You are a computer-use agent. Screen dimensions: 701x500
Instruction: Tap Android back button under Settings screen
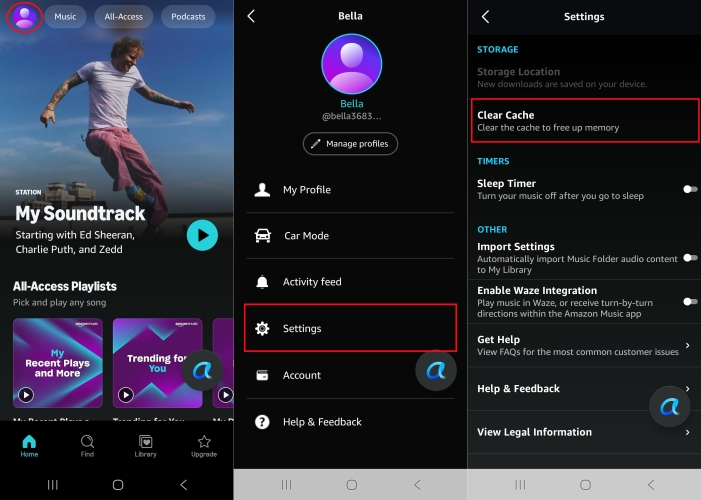pyautogui.click(x=651, y=485)
